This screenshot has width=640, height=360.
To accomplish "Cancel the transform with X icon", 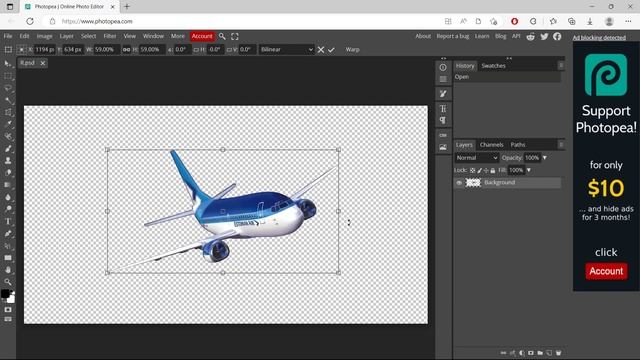I will 321,49.
